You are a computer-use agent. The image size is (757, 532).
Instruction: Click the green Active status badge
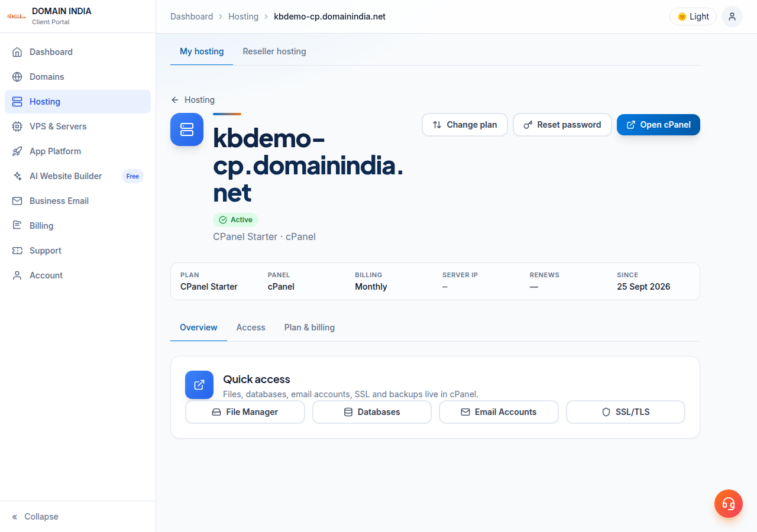click(x=235, y=220)
